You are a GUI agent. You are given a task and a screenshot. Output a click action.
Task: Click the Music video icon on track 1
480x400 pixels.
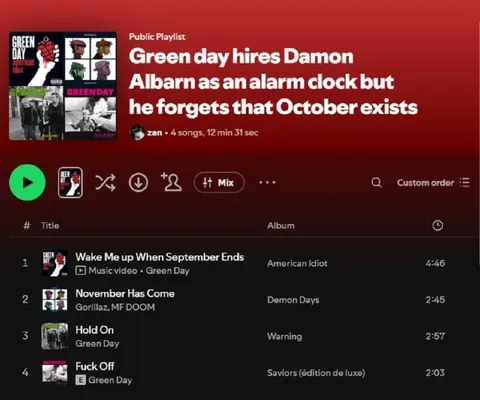coord(80,270)
